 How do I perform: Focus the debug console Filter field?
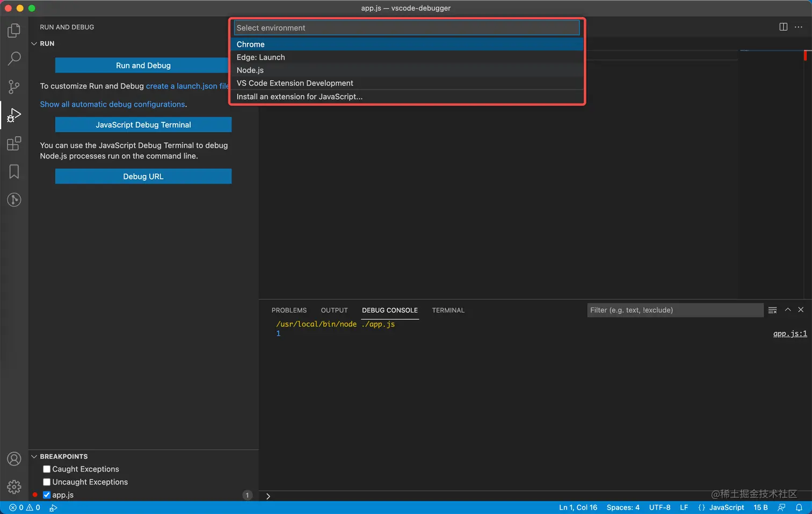tap(675, 310)
